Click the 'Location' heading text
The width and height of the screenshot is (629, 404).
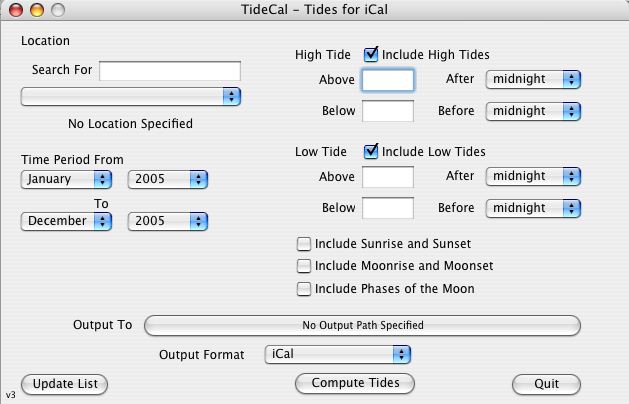point(45,41)
